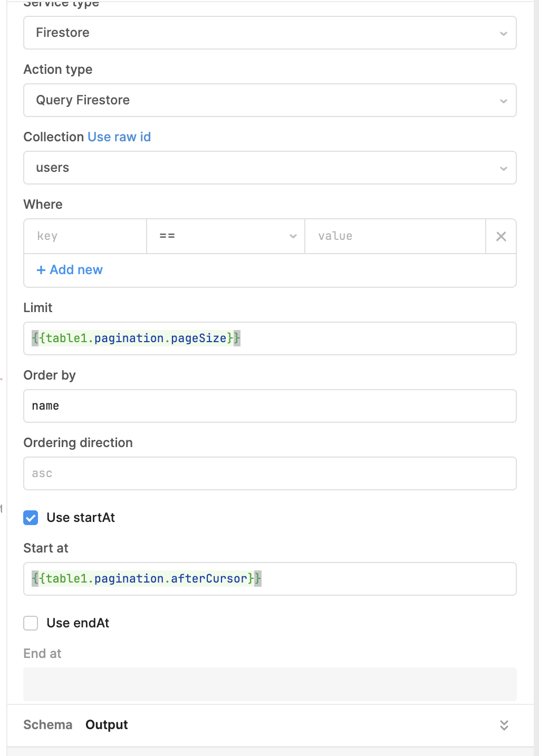Screen dimensions: 539x756
Task: Focus the Where value input field
Action: (x=395, y=236)
